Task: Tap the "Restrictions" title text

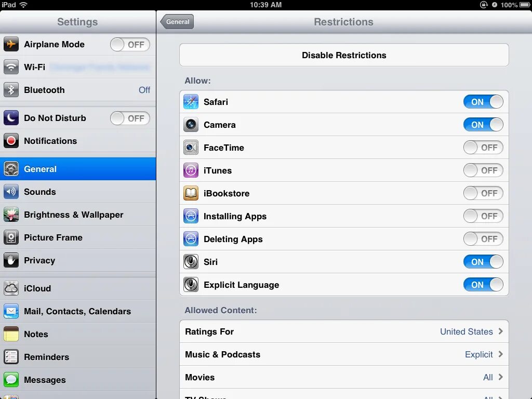Action: click(344, 22)
